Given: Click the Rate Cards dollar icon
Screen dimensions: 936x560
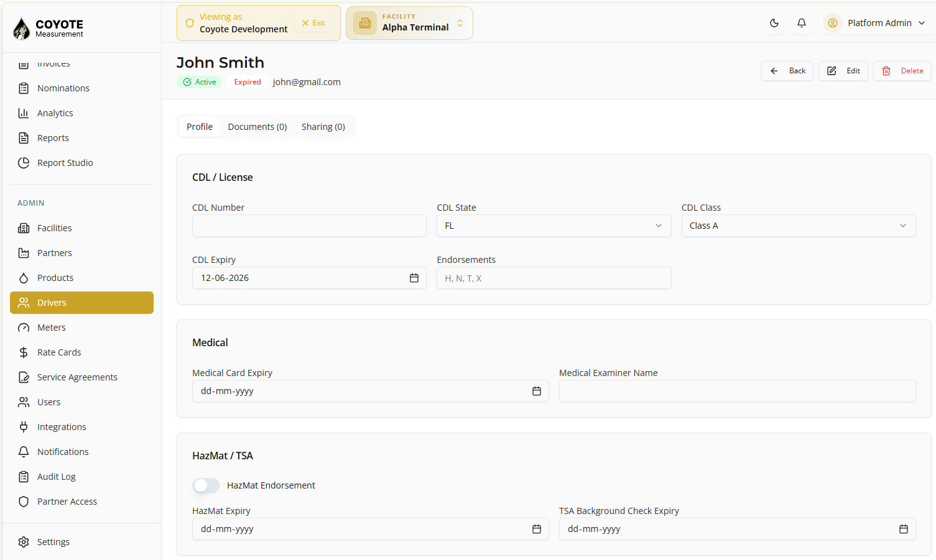Looking at the screenshot, I should click(24, 352).
